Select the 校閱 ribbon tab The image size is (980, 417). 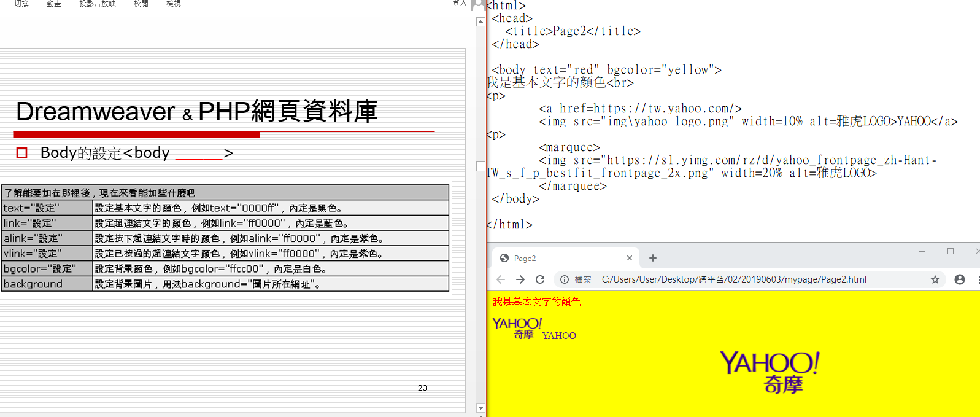pyautogui.click(x=141, y=4)
